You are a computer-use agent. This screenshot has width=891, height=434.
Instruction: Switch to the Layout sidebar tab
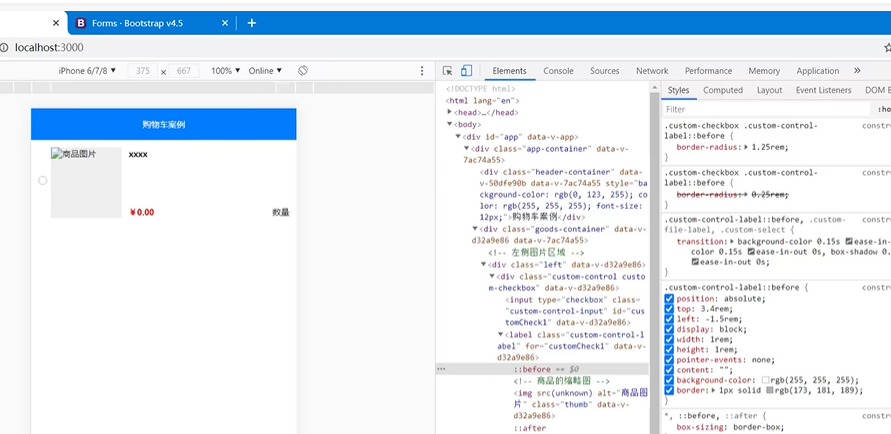(x=769, y=90)
